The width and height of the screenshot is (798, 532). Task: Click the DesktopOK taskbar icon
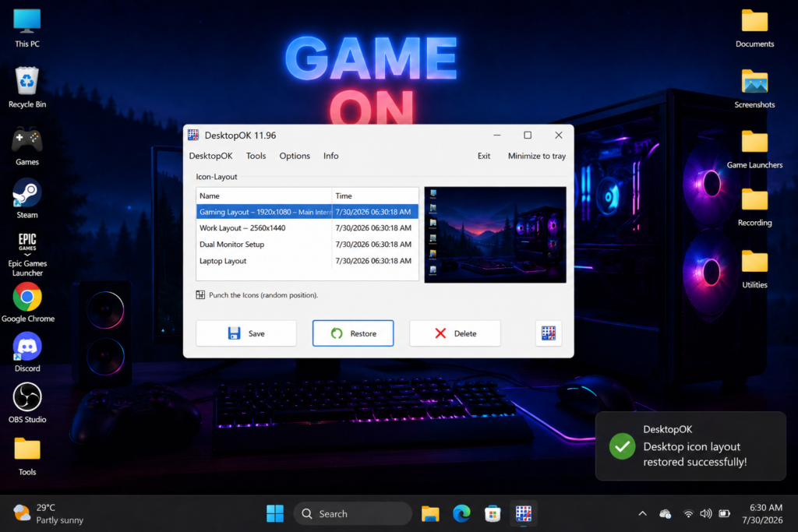coord(523,513)
